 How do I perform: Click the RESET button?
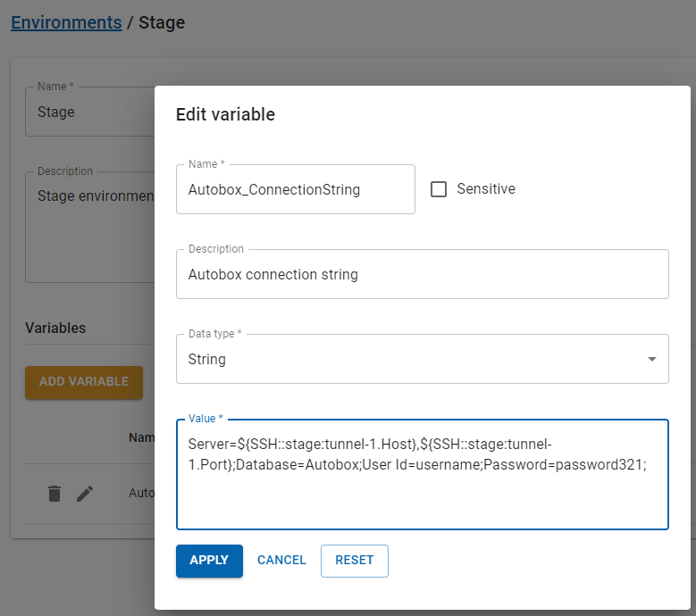(354, 561)
